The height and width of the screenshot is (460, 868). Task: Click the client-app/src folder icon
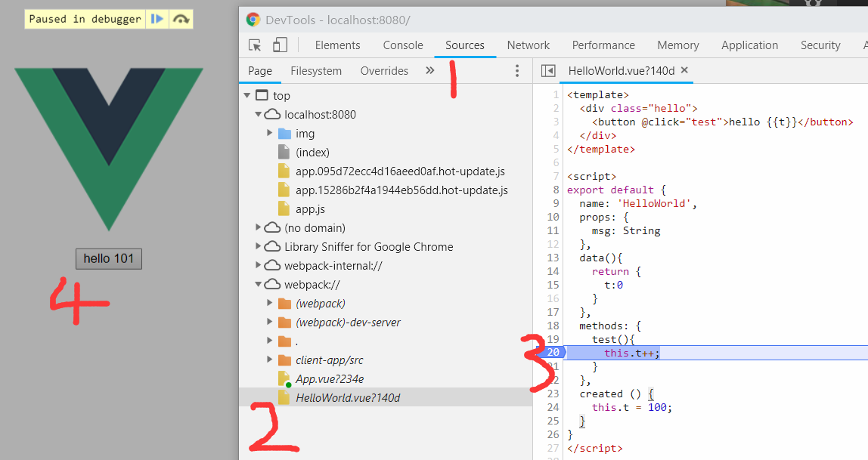(284, 360)
